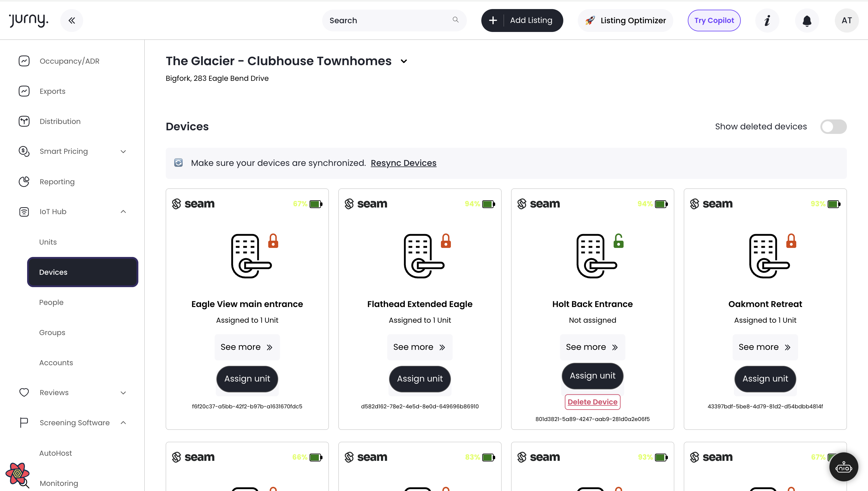Click the Occupancy/ADR chart icon
The width and height of the screenshot is (868, 491).
[24, 61]
